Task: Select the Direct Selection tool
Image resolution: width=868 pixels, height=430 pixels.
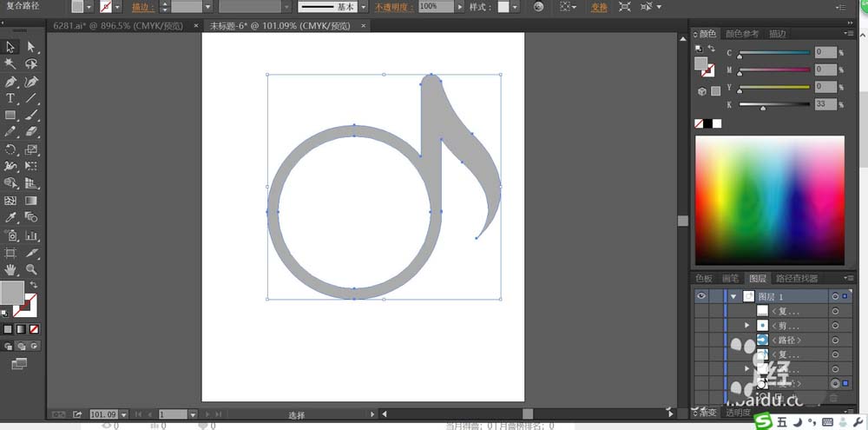Action: (x=31, y=47)
